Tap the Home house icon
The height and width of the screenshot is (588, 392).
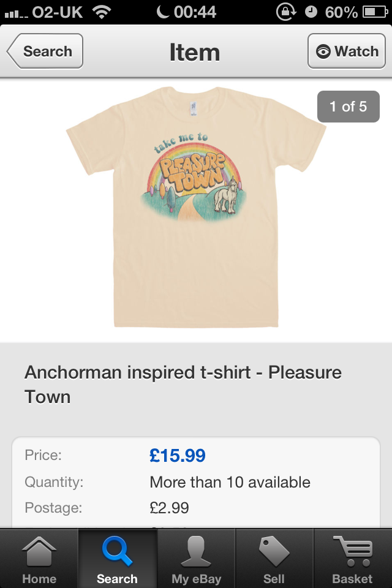39,551
